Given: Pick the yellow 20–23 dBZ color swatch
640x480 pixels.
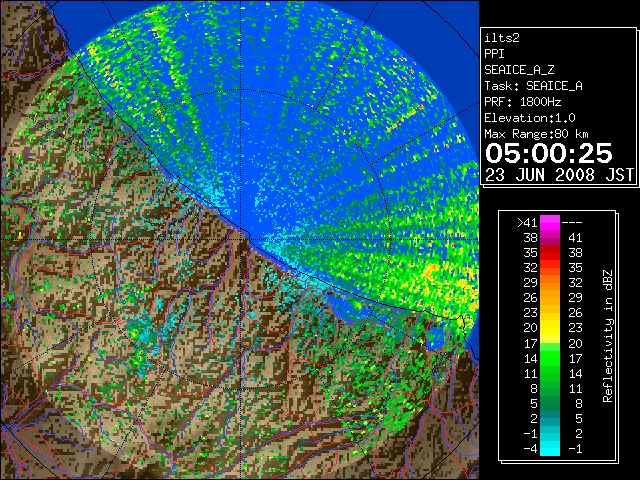Looking at the screenshot, I should pyautogui.click(x=550, y=328).
